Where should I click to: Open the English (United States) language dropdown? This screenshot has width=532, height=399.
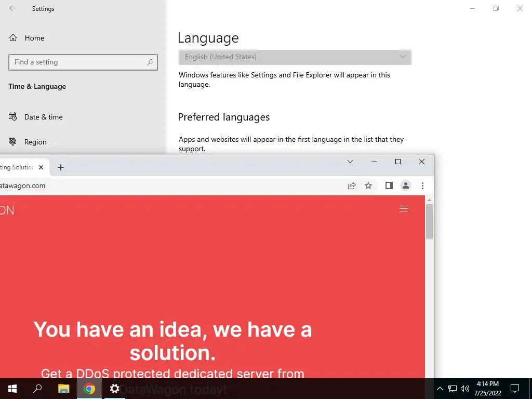click(x=295, y=57)
